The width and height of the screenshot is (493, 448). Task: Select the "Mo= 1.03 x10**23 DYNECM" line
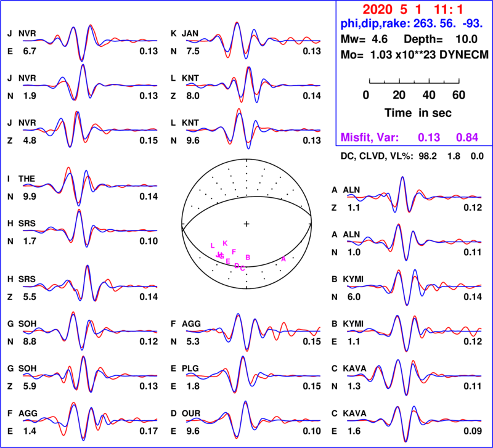click(x=415, y=55)
